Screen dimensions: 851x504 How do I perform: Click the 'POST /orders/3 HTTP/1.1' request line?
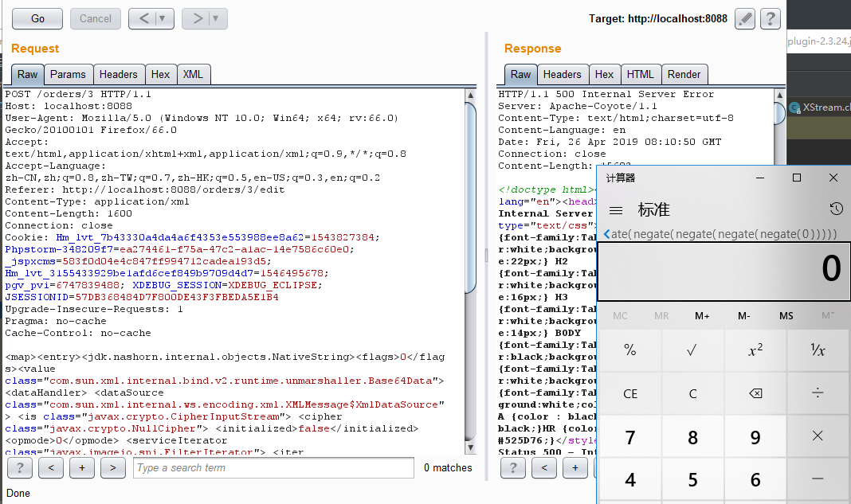[78, 95]
